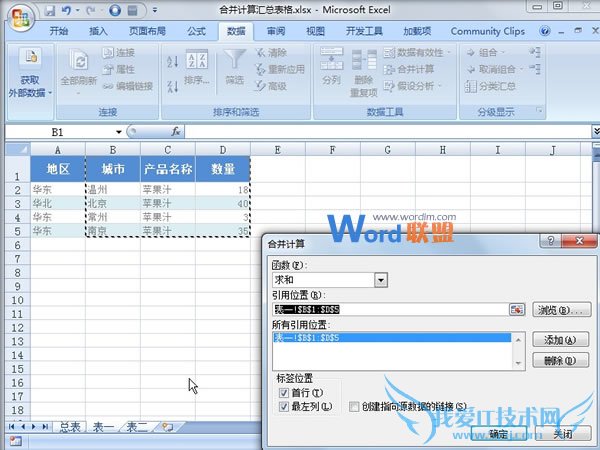Image resolution: width=600 pixels, height=450 pixels.
Task: Open the Formulas (公式) ribbon tab
Action: coord(197,31)
